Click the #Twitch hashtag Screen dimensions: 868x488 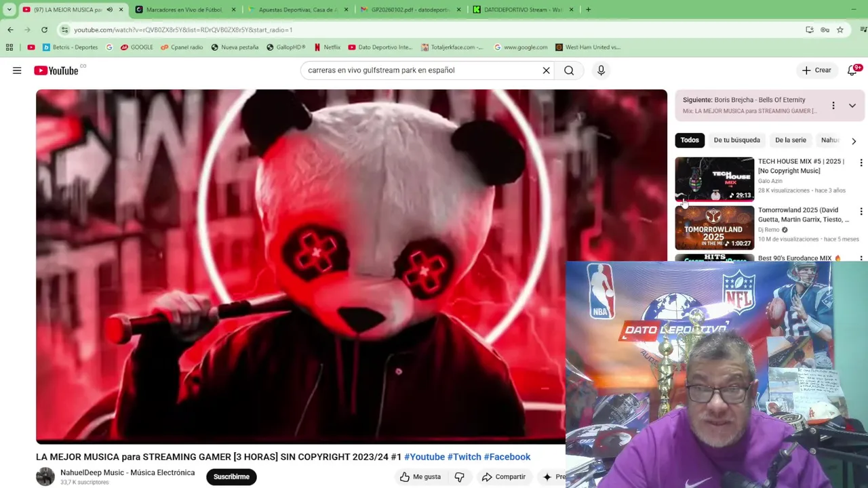[465, 457]
